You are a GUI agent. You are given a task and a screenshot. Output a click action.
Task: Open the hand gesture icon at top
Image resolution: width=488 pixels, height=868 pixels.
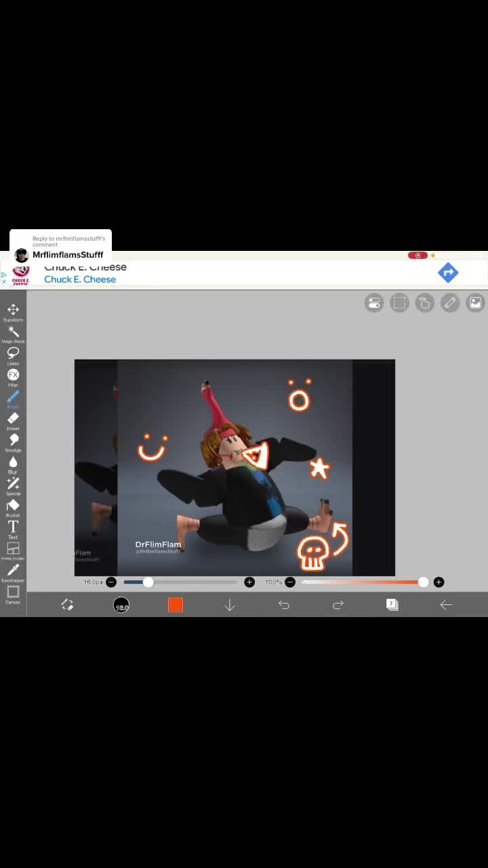425,303
